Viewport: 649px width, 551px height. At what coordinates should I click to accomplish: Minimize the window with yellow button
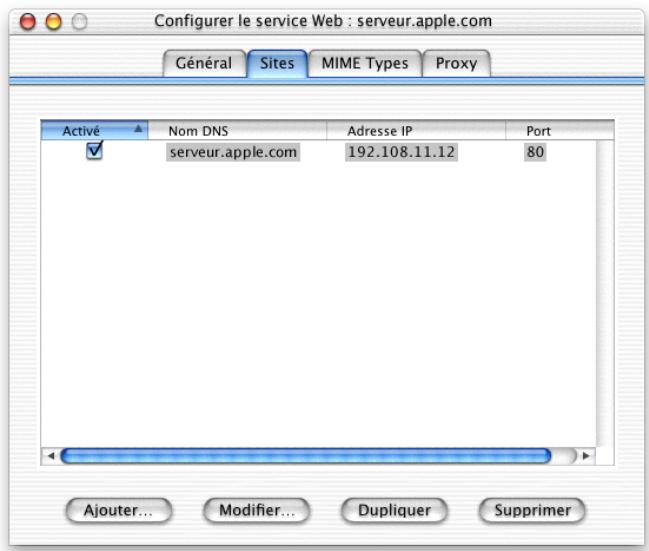tap(53, 22)
